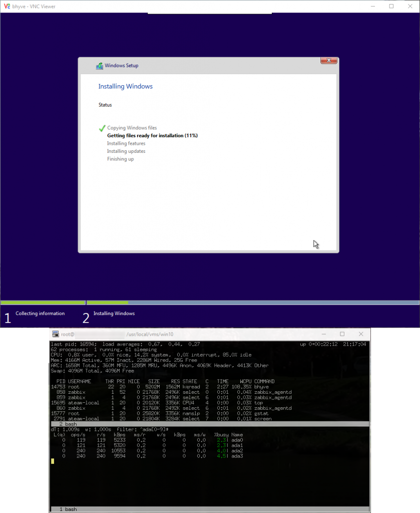Click the uptime clock '21:17:04'
This screenshot has height=513, width=420.
coord(354,344)
